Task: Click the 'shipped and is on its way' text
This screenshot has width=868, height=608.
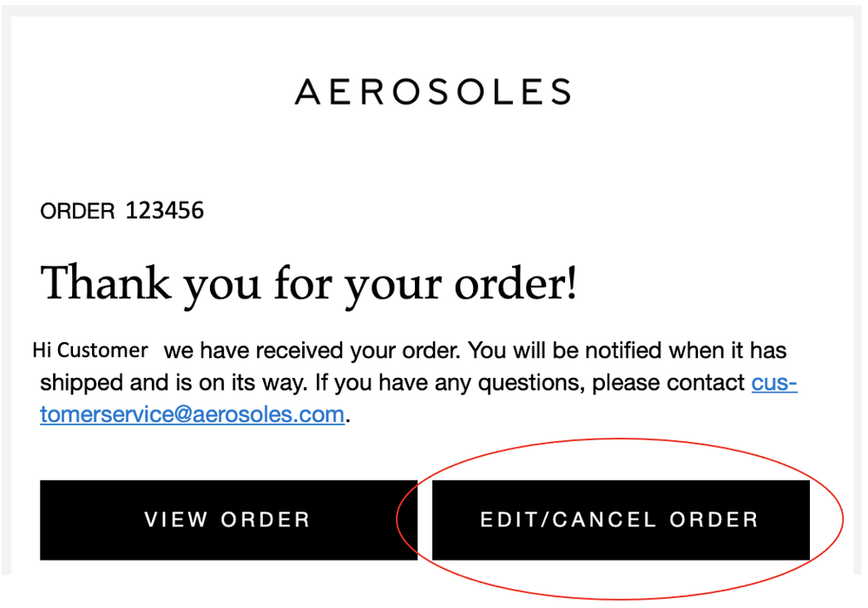Action: (174, 383)
